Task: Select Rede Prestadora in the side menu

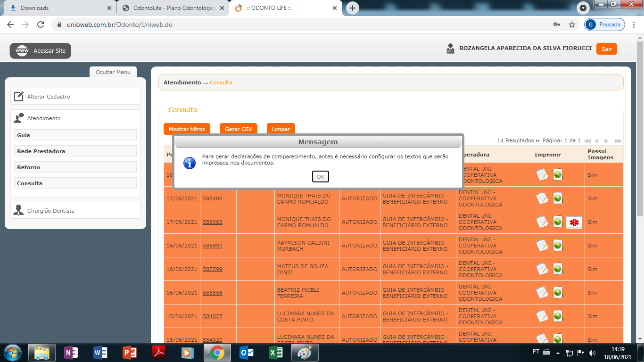Action: [75, 151]
